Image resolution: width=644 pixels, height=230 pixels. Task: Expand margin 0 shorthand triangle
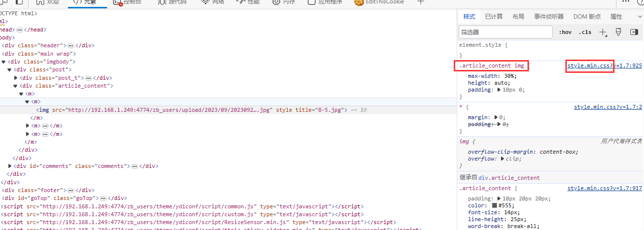[496, 118]
